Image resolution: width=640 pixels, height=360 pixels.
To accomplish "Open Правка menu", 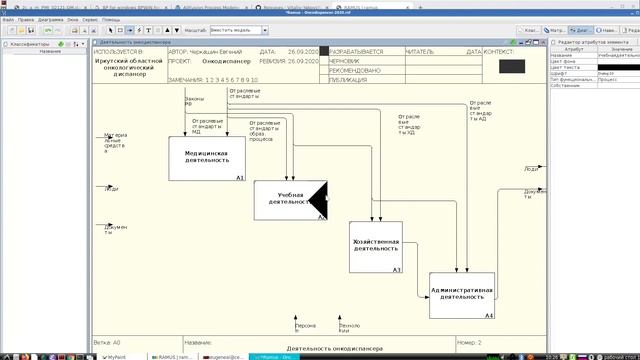I will pyautogui.click(x=26, y=20).
